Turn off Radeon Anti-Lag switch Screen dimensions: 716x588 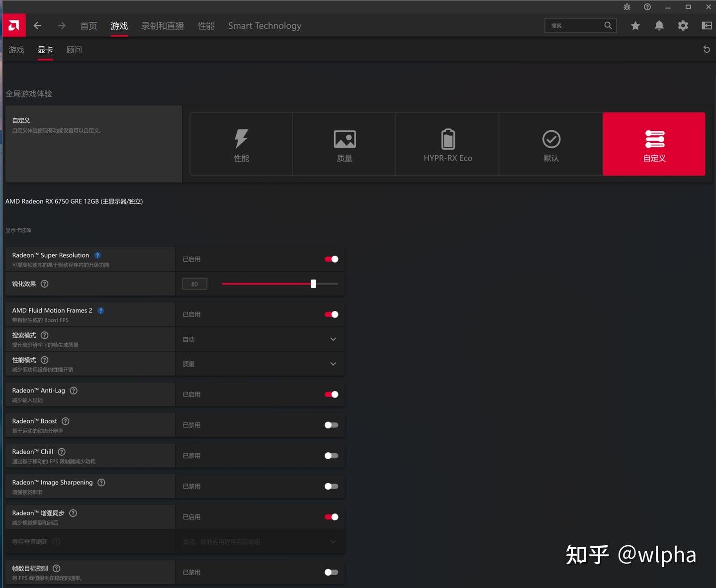click(x=331, y=394)
